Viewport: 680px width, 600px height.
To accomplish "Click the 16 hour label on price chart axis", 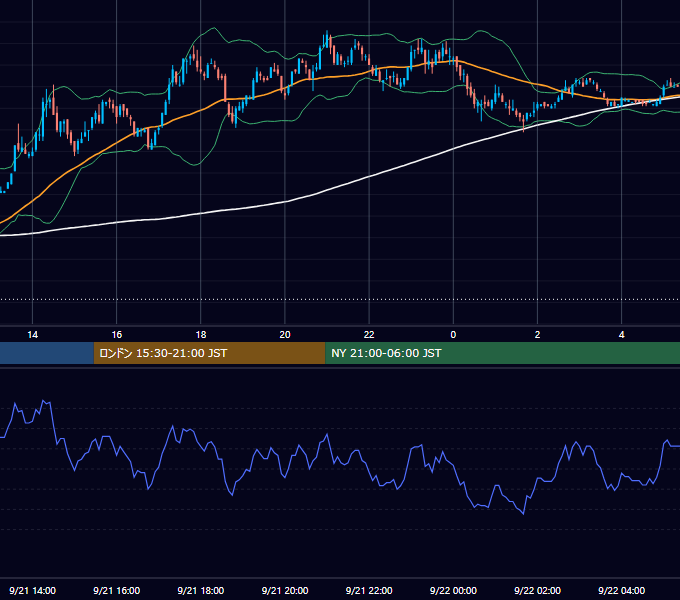I will click(117, 335).
